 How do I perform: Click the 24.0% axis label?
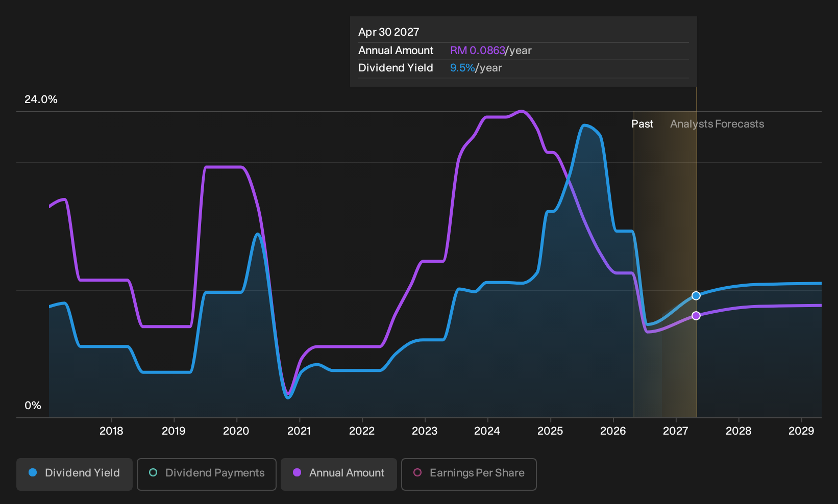coord(41,99)
